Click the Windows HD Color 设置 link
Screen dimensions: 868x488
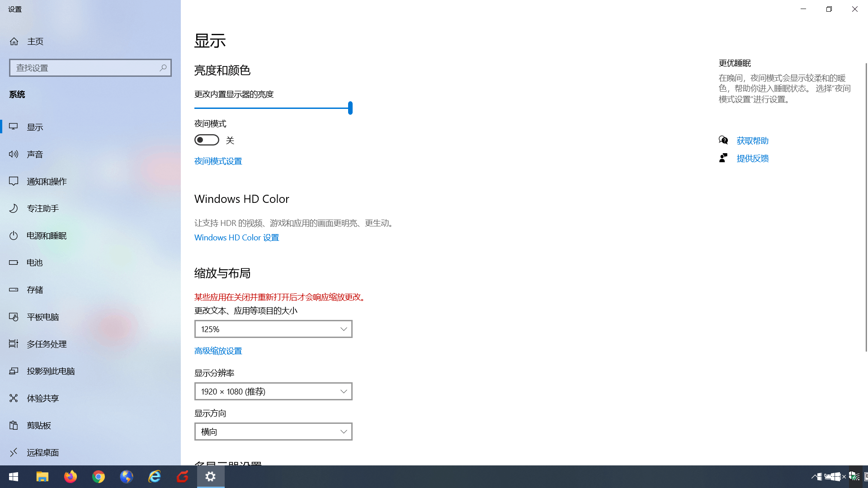[236, 237]
